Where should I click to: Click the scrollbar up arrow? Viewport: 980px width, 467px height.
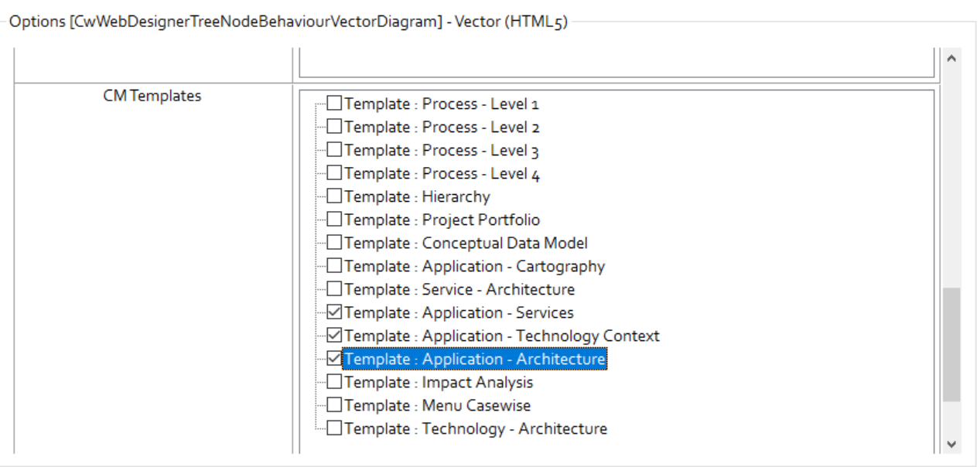(951, 58)
